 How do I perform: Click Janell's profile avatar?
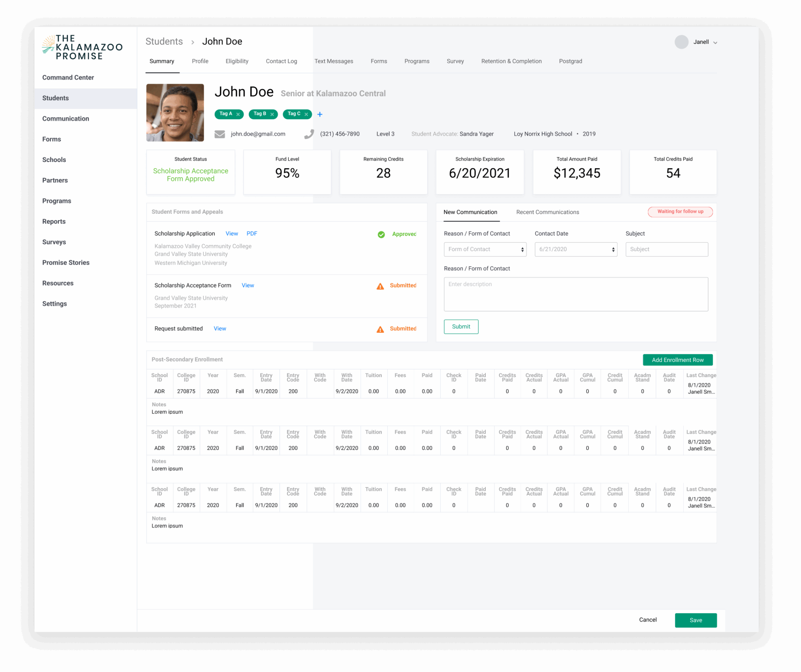coord(681,42)
